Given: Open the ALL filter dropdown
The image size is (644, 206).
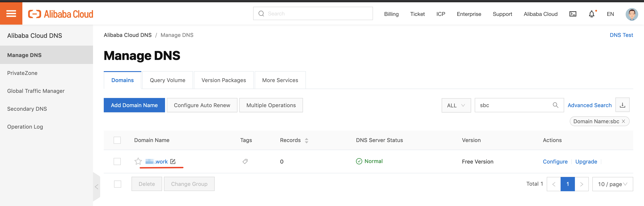Looking at the screenshot, I should (456, 105).
